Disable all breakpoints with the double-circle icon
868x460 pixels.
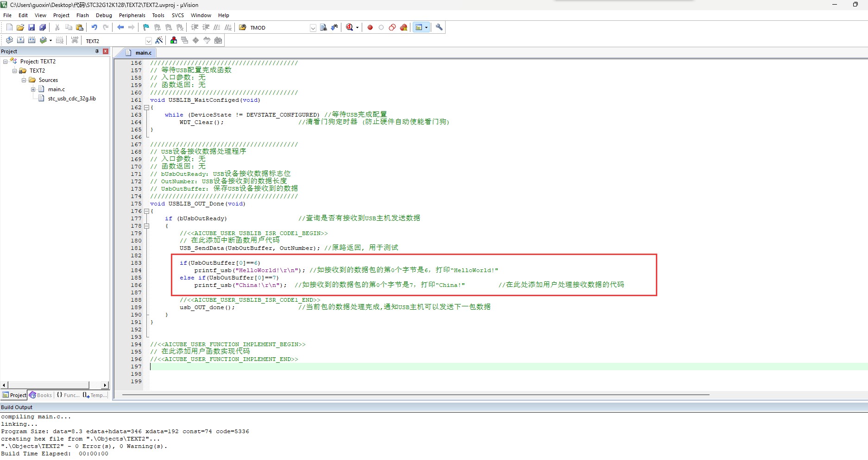coord(392,28)
